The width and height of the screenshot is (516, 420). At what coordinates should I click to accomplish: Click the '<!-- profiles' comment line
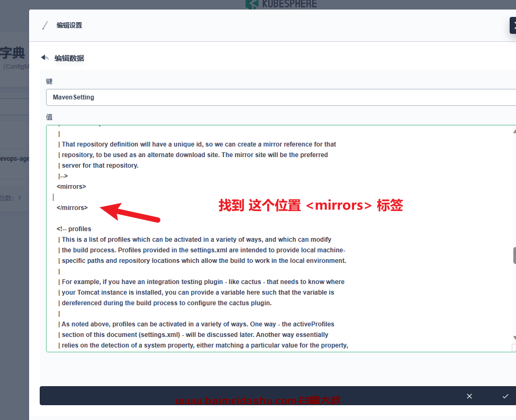coord(74,229)
